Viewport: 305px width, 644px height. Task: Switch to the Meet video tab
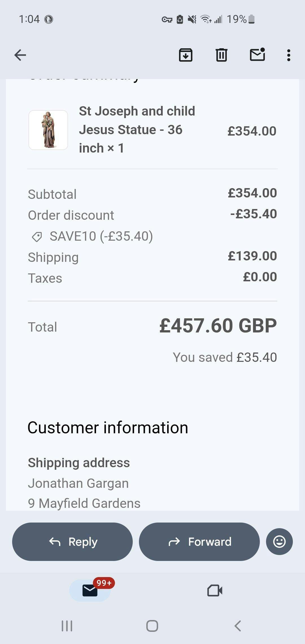pyautogui.click(x=215, y=590)
